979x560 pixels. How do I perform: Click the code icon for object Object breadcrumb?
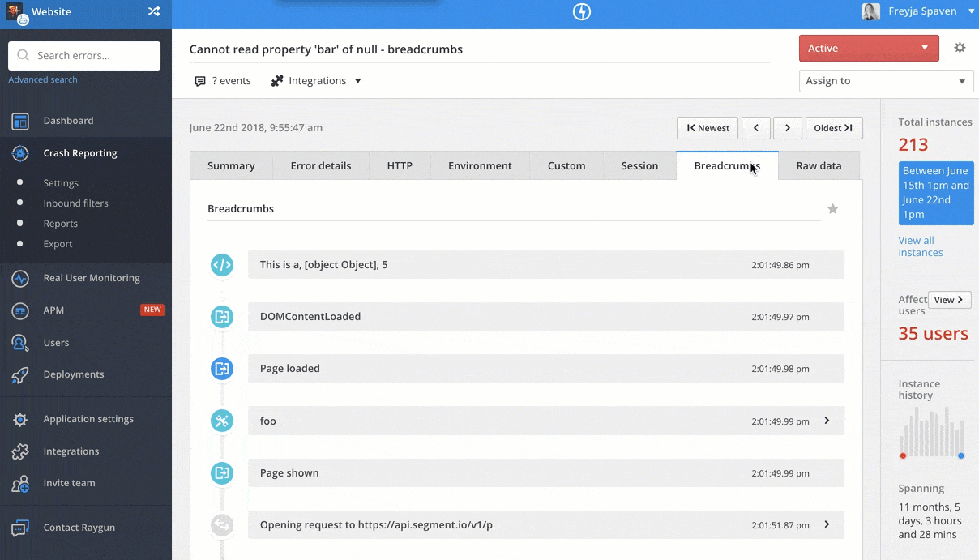click(222, 265)
